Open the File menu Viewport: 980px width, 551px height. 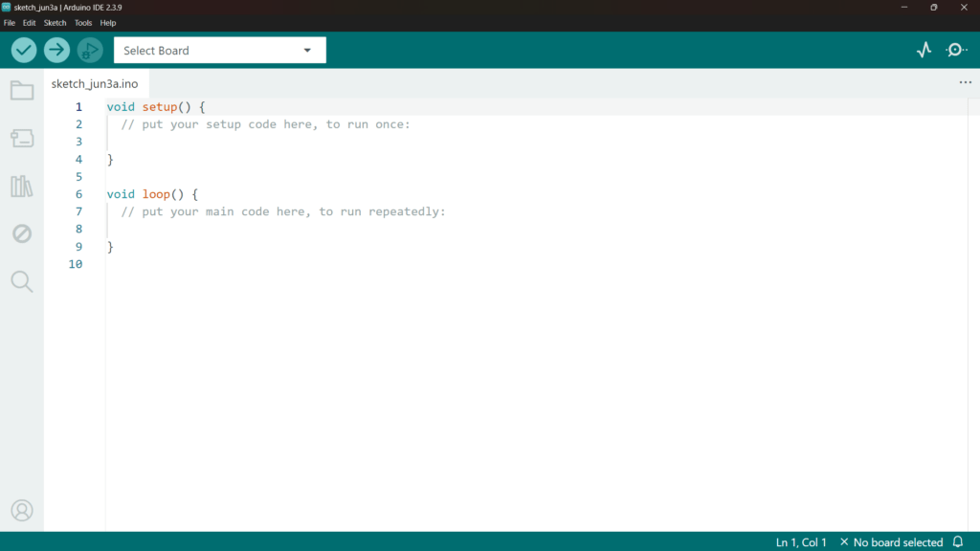click(x=10, y=23)
